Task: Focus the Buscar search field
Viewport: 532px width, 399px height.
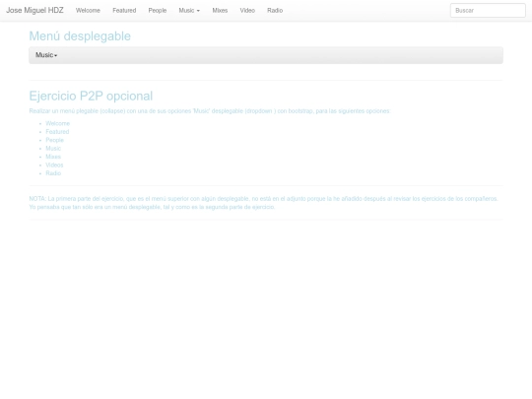Action: tap(488, 11)
